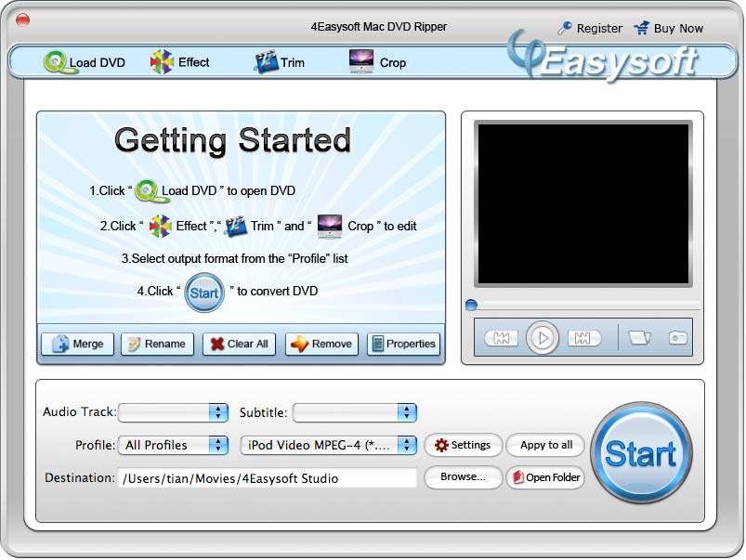Skip to previous chapter in player
The width and height of the screenshot is (746, 560).
pyautogui.click(x=501, y=338)
